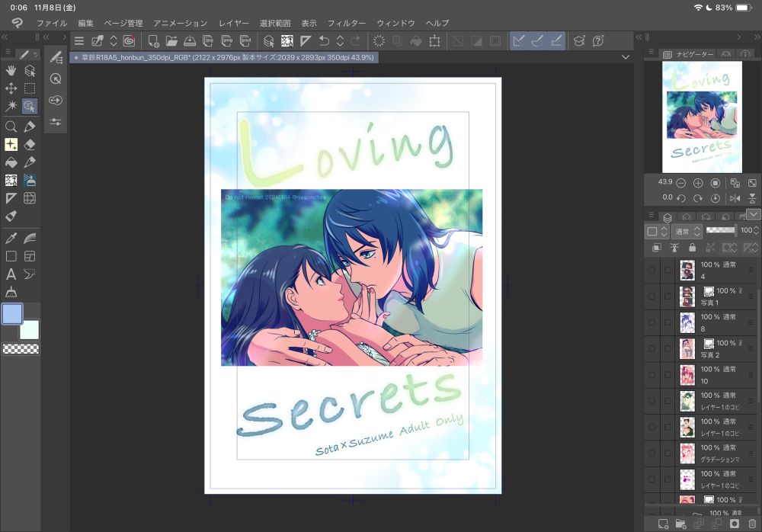
Task: Rotate canvas left in the navigator
Action: [x=680, y=198]
